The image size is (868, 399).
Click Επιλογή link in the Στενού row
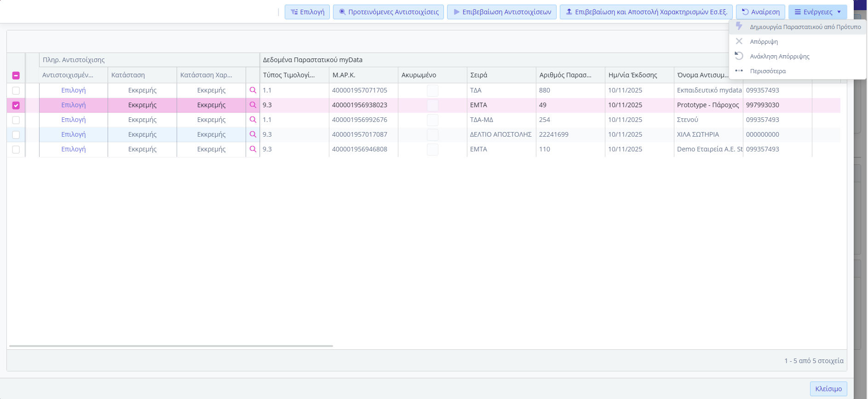(x=74, y=120)
